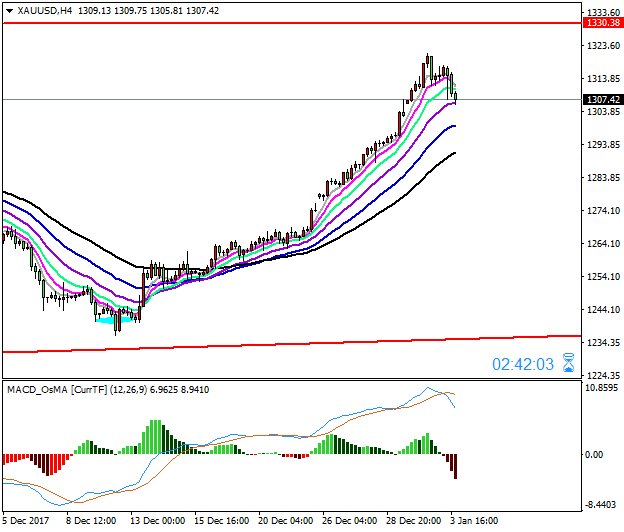Click the current price label 1307.42
This screenshot has height=532, width=624.
(603, 99)
